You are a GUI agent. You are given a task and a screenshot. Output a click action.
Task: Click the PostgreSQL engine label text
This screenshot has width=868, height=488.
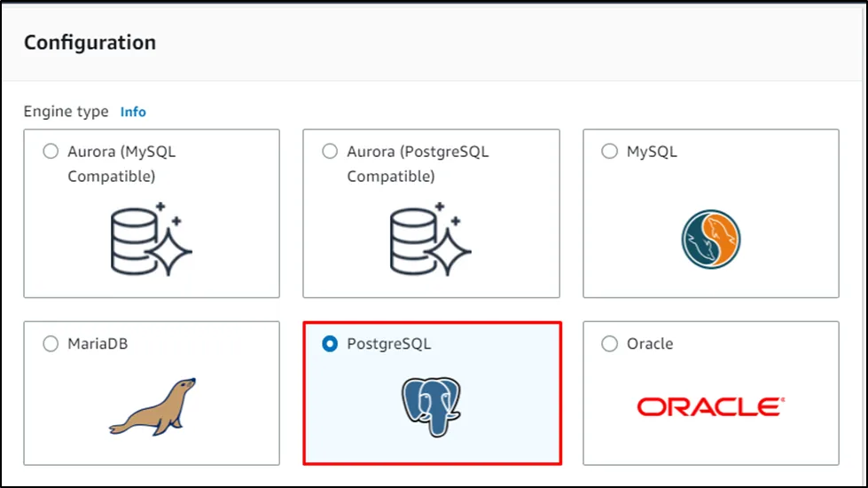pyautogui.click(x=389, y=343)
